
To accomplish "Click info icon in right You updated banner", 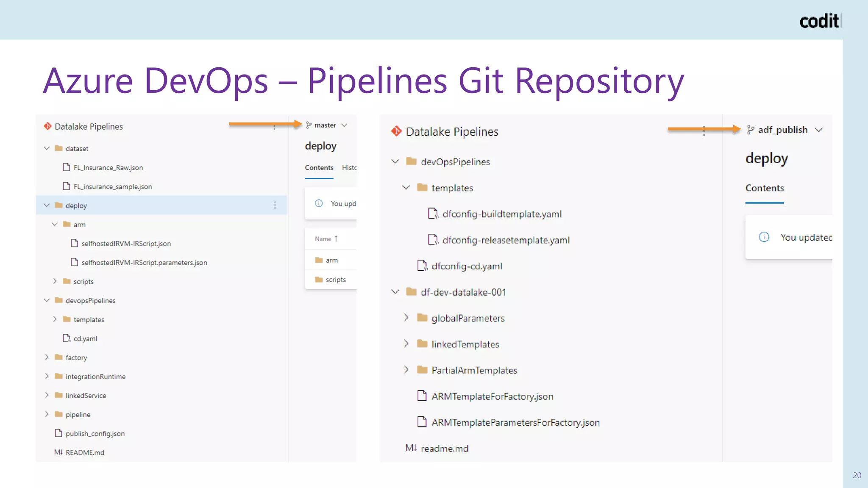I will pyautogui.click(x=764, y=237).
